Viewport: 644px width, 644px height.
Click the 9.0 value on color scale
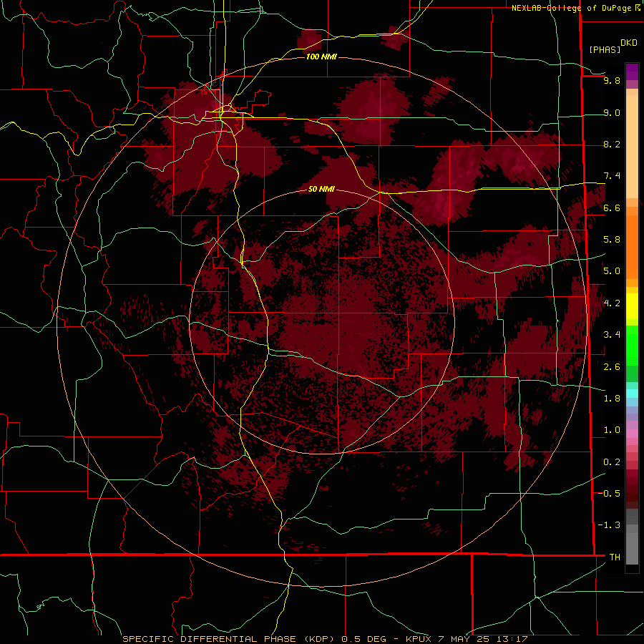tap(612, 112)
